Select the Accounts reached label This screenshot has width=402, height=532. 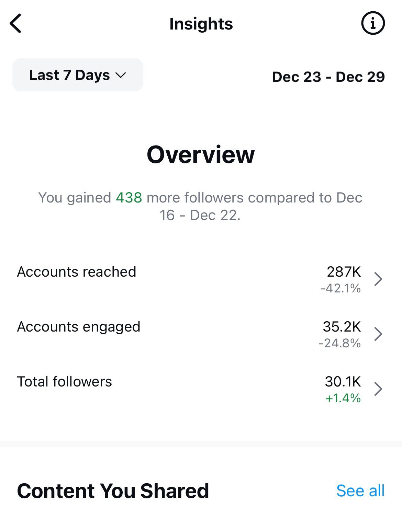[77, 272]
